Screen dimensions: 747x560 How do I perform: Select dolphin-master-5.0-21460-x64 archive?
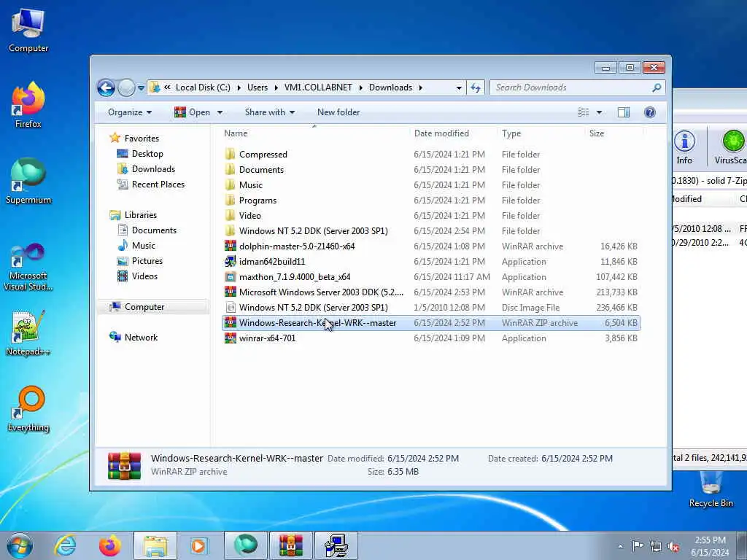pyautogui.click(x=430, y=246)
